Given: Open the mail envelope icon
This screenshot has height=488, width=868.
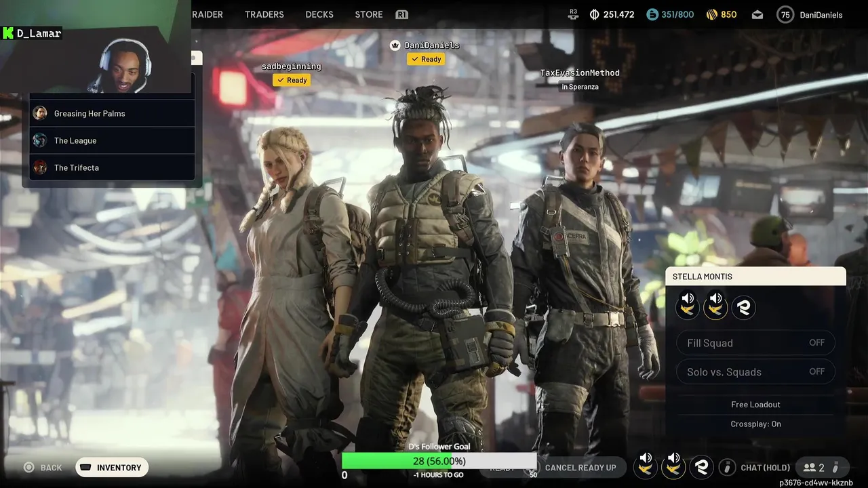Looking at the screenshot, I should pos(757,15).
